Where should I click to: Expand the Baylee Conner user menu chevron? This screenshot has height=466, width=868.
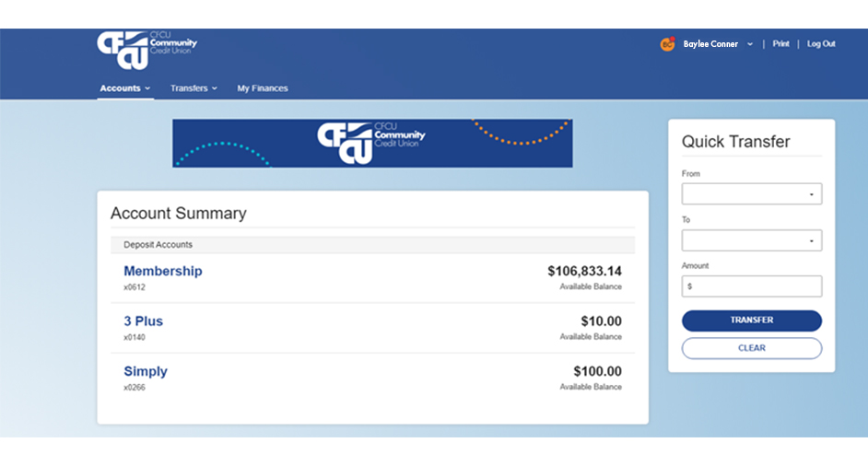[x=750, y=44]
